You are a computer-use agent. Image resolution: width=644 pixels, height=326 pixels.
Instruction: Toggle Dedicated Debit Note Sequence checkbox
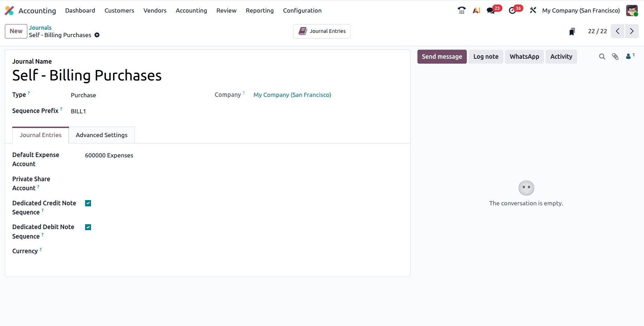[x=88, y=227]
